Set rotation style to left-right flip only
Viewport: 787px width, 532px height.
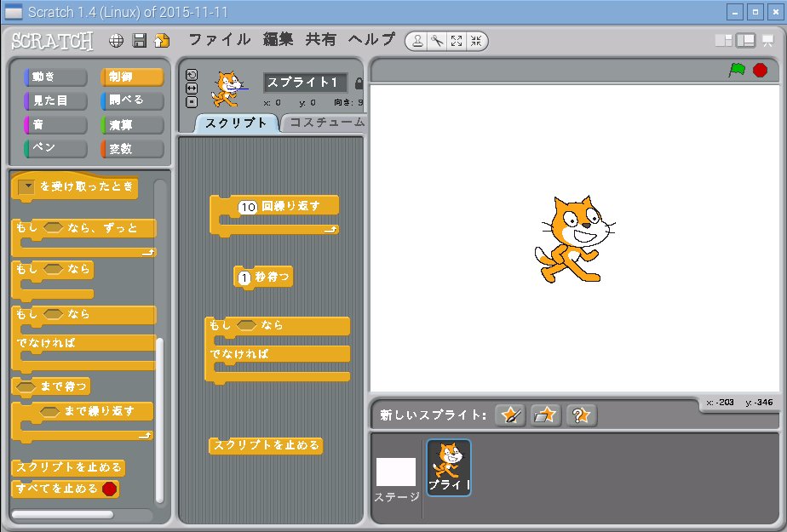tap(192, 89)
